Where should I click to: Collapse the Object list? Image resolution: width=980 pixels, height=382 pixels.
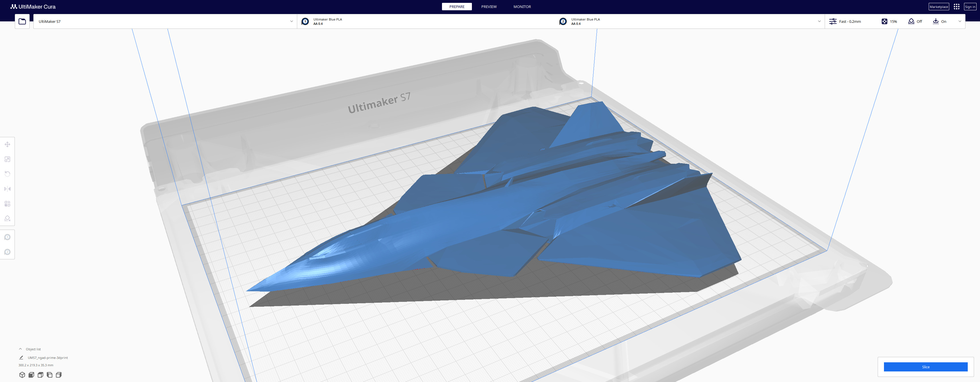coord(21,349)
